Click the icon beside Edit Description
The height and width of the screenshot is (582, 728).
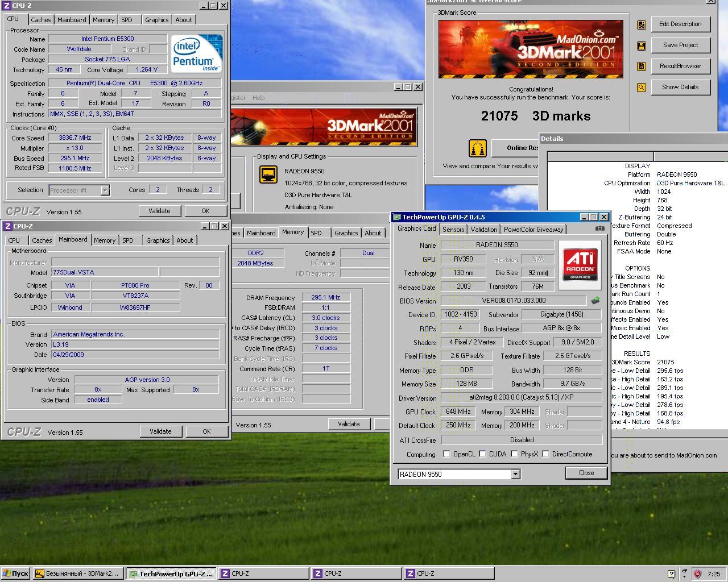click(642, 24)
